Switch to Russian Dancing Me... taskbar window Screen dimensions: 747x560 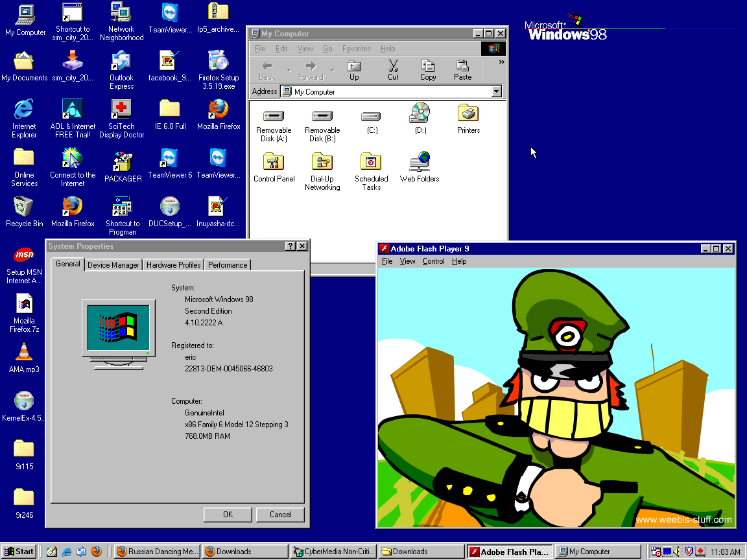(x=157, y=552)
